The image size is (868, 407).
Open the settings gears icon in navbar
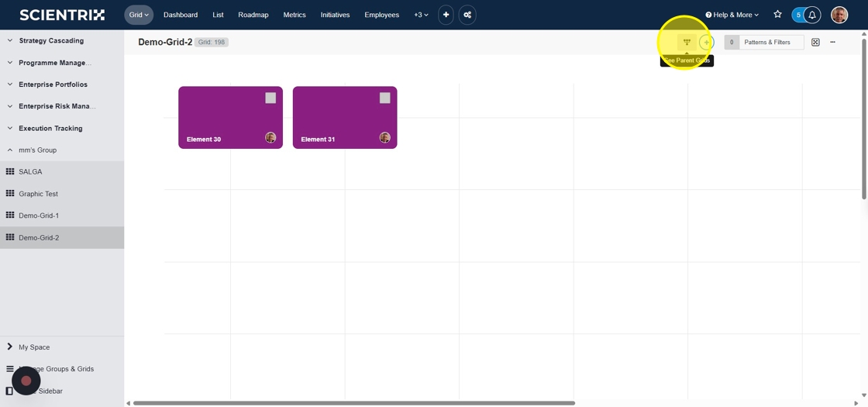[x=467, y=15]
